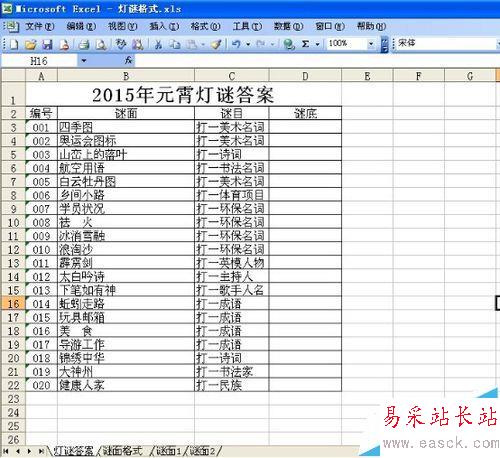Click the Excel document icon left of File menu
The height and width of the screenshot is (458, 500).
pyautogui.click(x=13, y=26)
